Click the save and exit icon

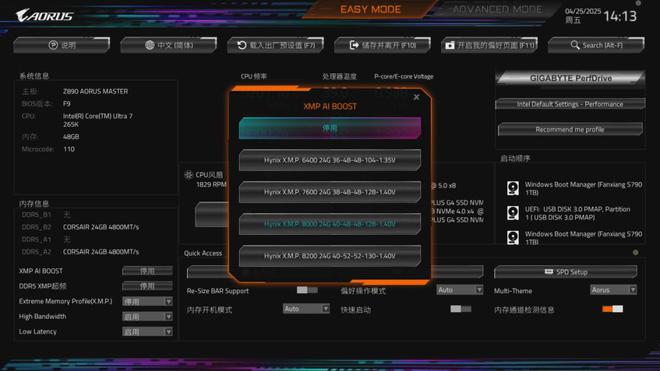[354, 45]
